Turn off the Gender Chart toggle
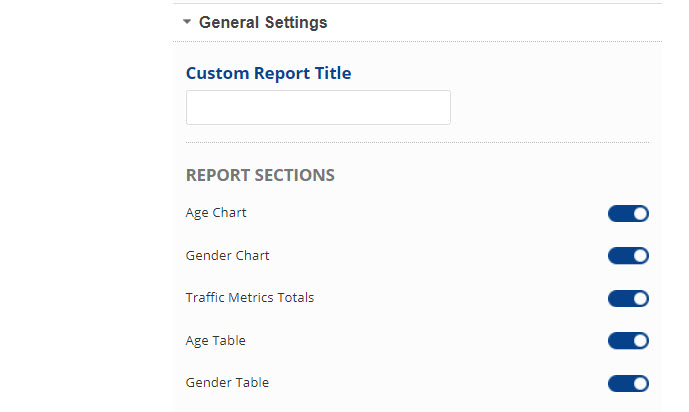Viewport: 689px width, 412px height. point(628,256)
